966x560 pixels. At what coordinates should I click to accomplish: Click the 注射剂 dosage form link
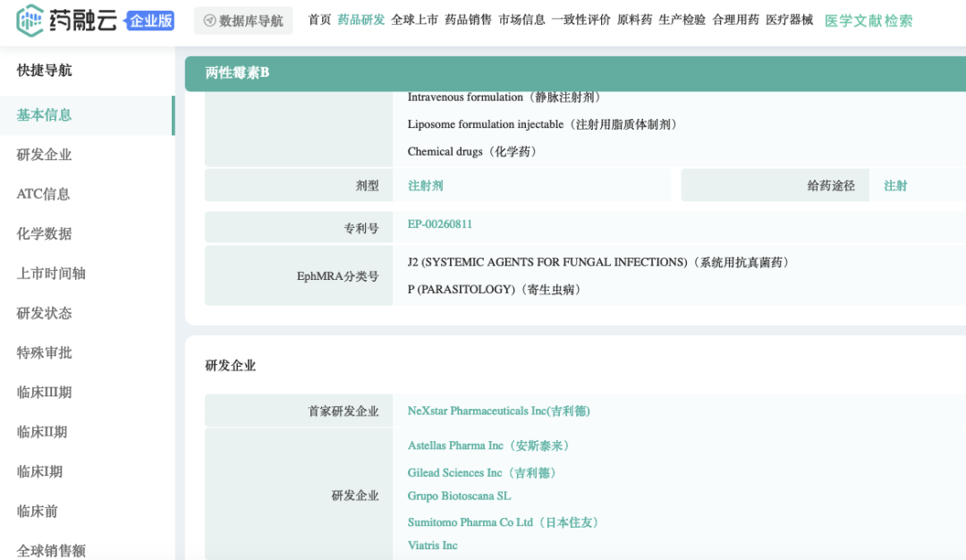425,185
